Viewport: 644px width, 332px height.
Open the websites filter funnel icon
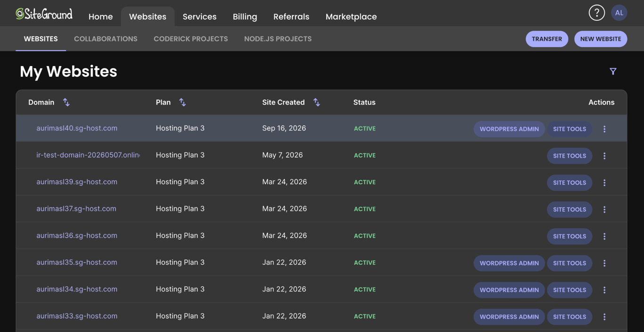(613, 71)
